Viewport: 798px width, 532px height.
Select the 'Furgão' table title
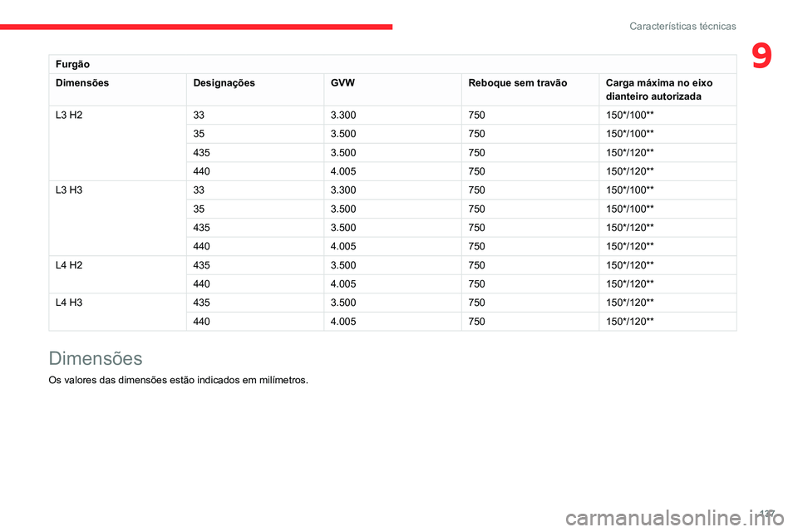coord(73,64)
